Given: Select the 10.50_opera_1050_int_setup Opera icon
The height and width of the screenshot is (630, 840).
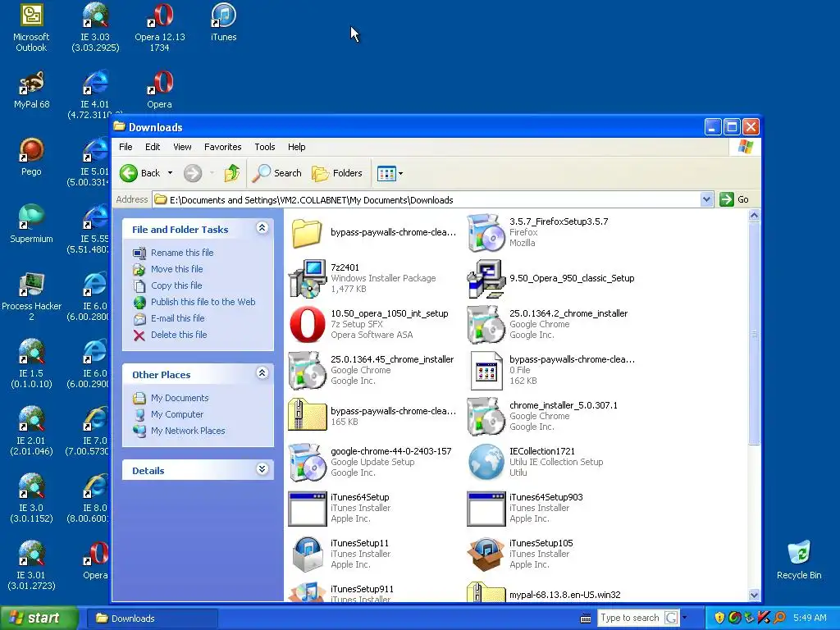Looking at the screenshot, I should click(307, 324).
